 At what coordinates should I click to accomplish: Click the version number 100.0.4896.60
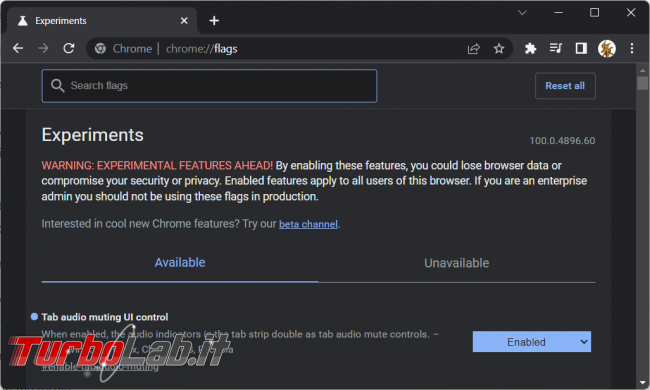(x=562, y=141)
